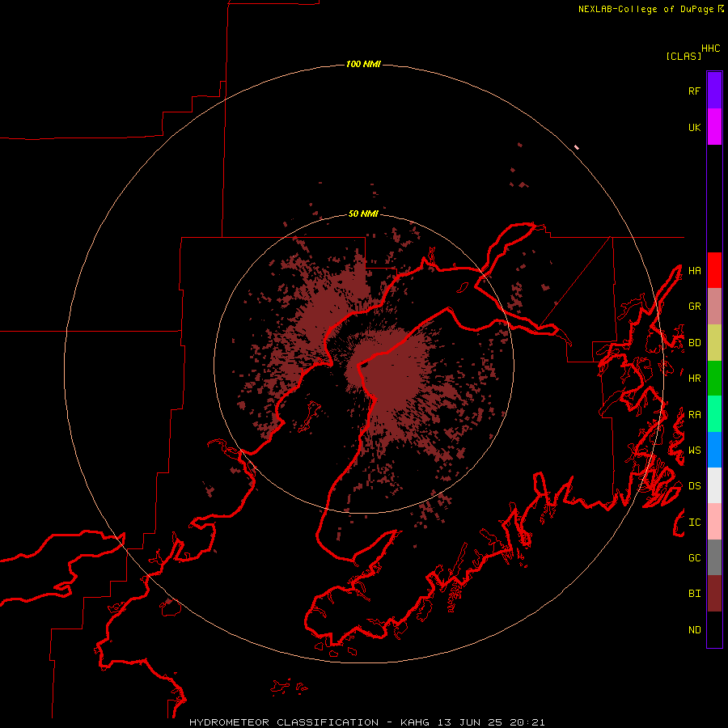Viewport: 728px width, 728px height.
Task: Click the RF legend label
Action: (694, 91)
